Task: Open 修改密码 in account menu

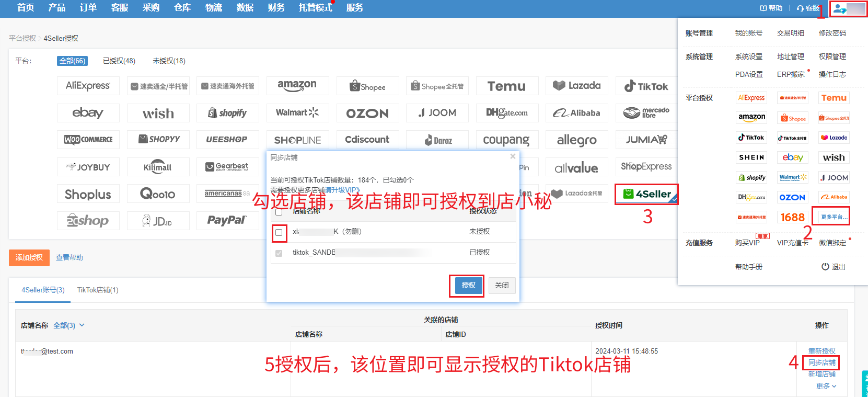Action: [832, 33]
